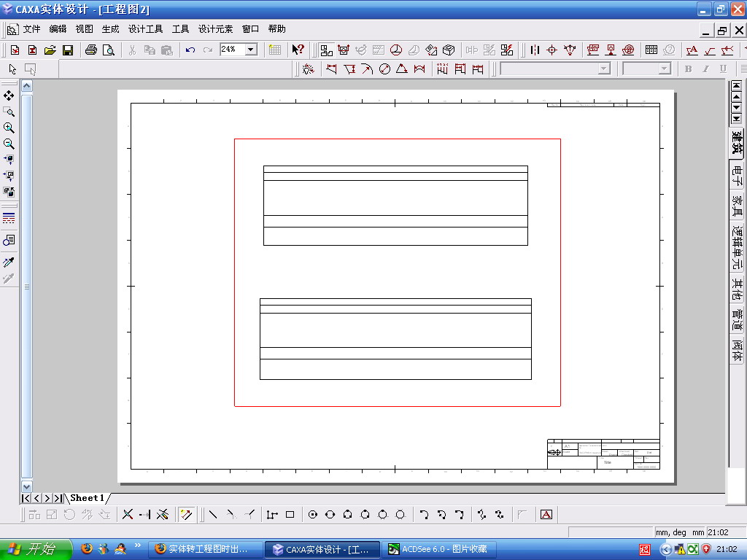Open the 开始 Start button

point(36,549)
